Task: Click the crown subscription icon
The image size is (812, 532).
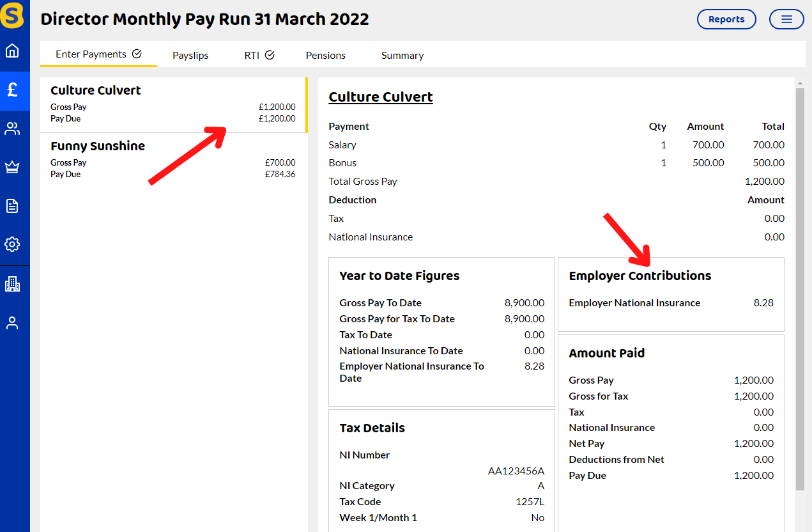Action: [x=13, y=167]
